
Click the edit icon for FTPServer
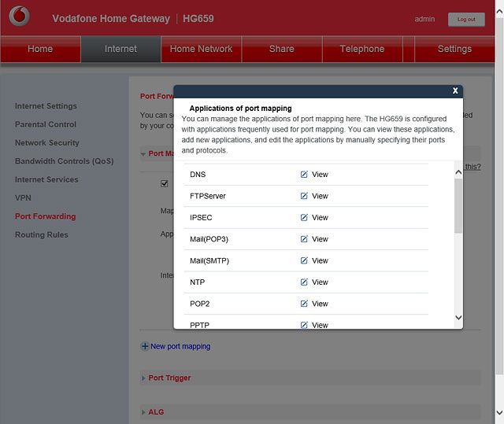pos(304,196)
